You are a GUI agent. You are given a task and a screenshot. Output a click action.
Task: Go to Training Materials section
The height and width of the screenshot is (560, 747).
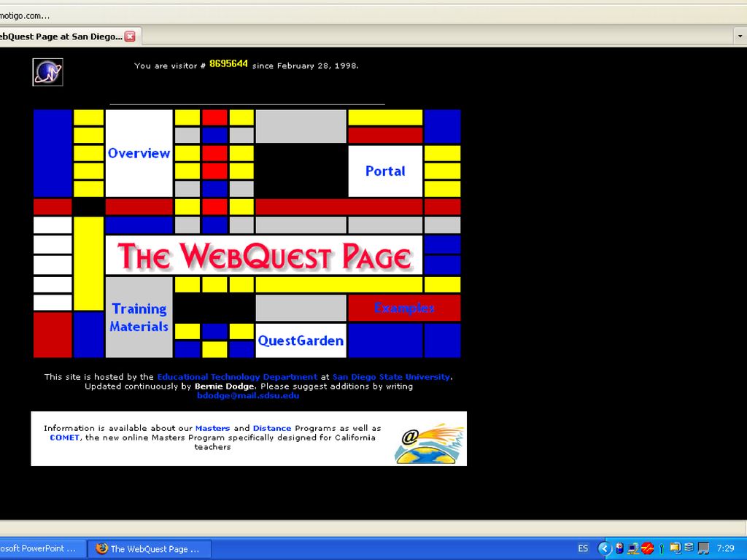[139, 317]
